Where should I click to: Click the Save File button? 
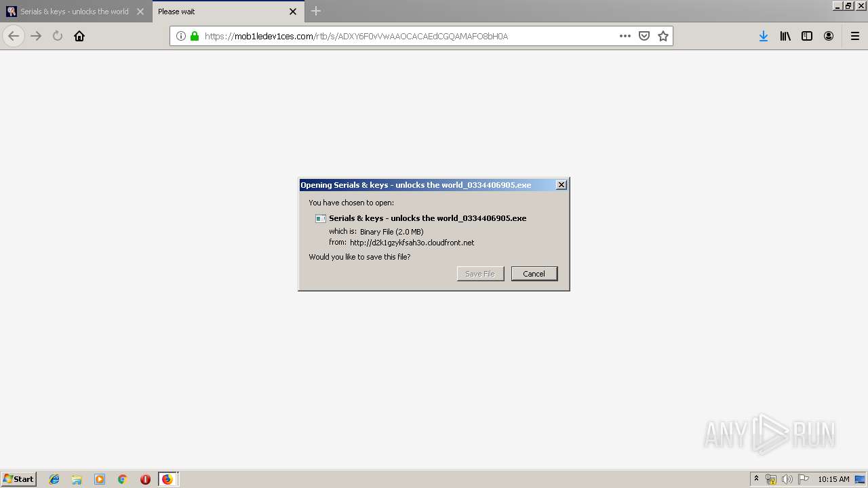click(x=480, y=274)
